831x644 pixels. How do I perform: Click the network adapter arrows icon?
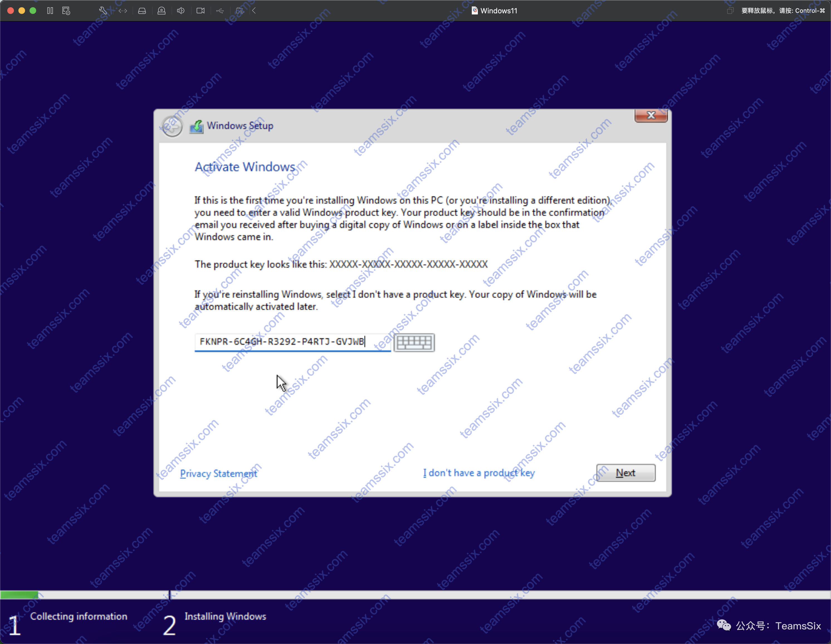(123, 11)
